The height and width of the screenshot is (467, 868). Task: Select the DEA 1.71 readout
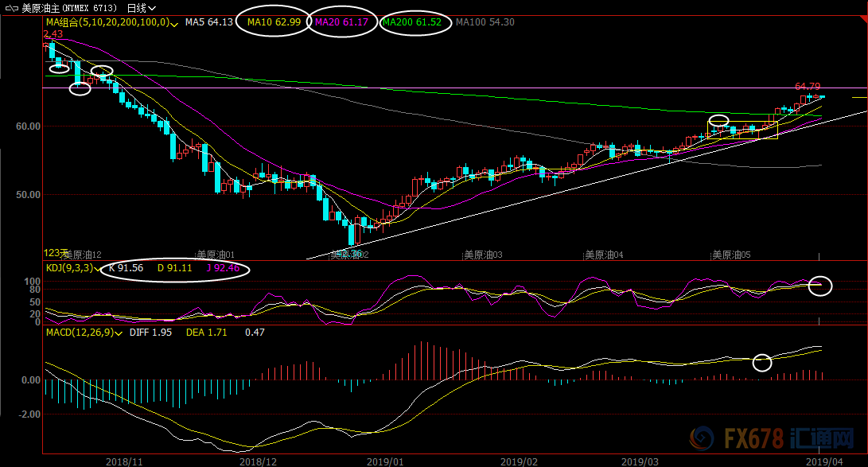(x=206, y=332)
